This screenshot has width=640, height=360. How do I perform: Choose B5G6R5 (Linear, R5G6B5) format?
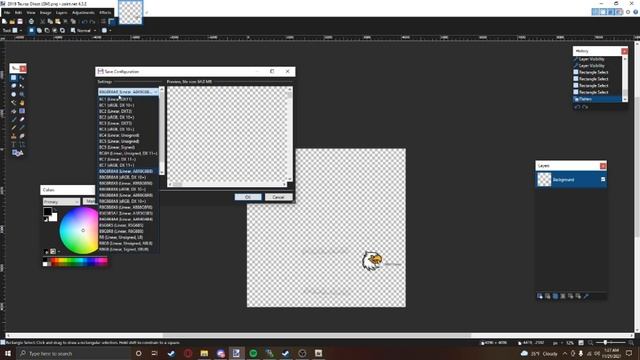[128, 225]
